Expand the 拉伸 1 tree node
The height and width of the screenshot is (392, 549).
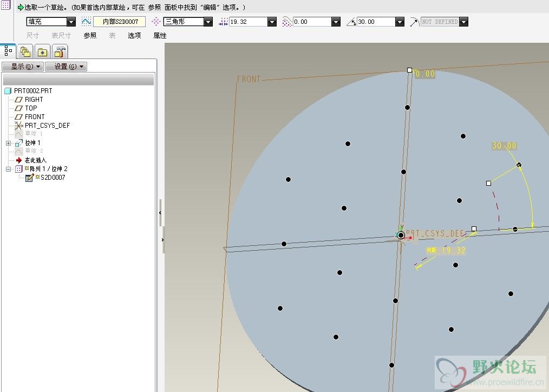tap(9, 143)
